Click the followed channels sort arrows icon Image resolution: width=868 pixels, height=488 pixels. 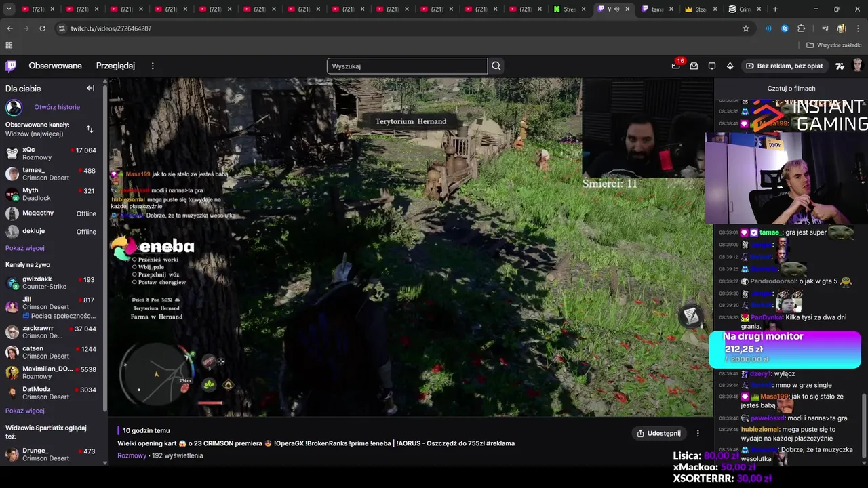point(90,129)
